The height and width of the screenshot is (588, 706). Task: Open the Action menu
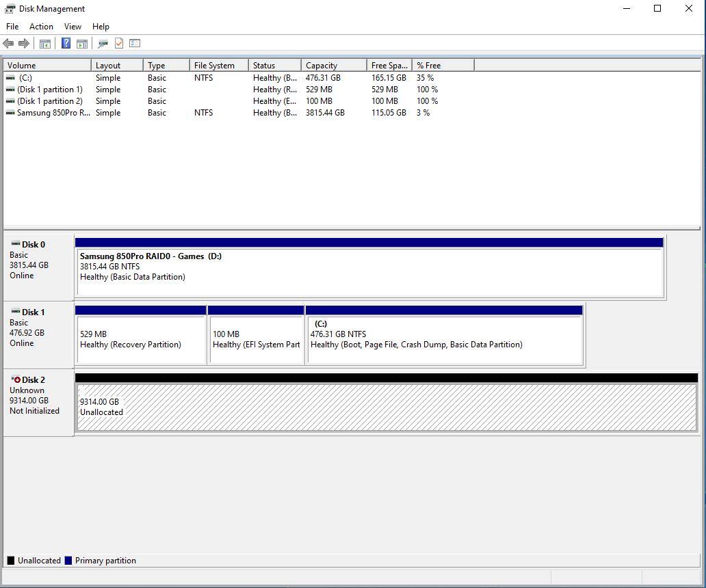41,27
